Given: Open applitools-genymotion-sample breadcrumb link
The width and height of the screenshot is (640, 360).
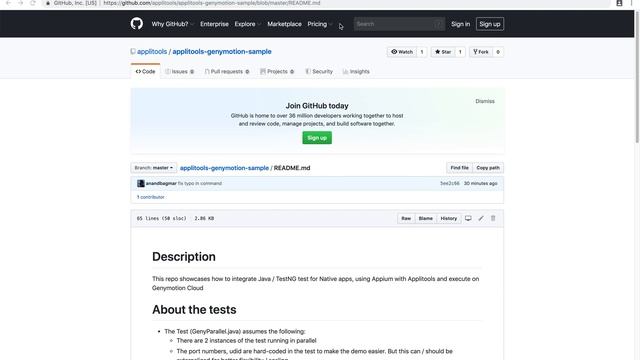Looking at the screenshot, I should 224,168.
